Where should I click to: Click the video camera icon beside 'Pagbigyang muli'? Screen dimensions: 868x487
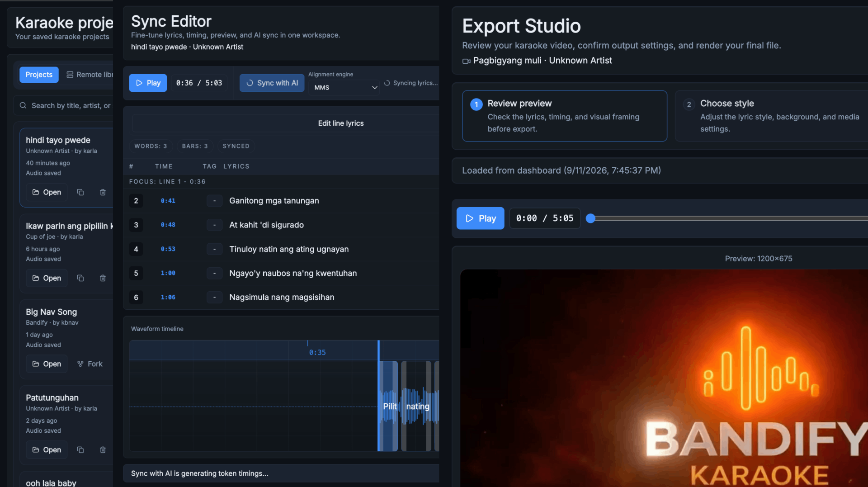466,61
